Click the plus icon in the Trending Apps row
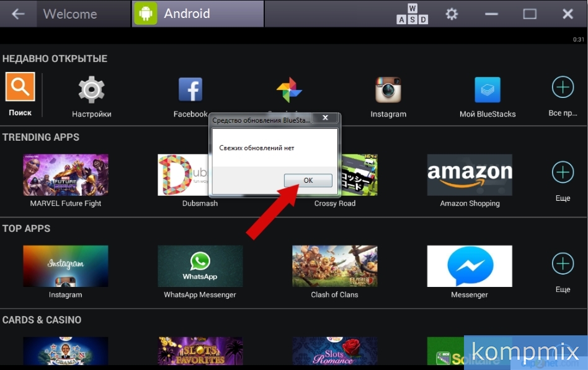 coord(563,172)
